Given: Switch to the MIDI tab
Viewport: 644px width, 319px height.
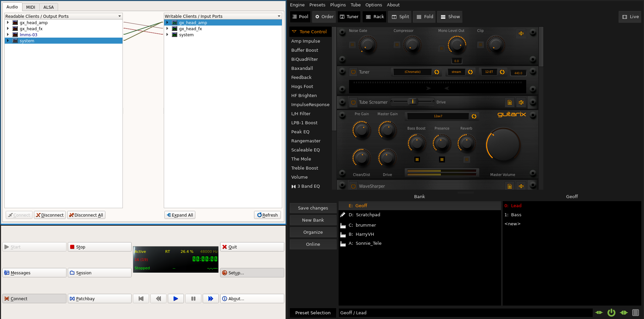Looking at the screenshot, I should (x=31, y=7).
